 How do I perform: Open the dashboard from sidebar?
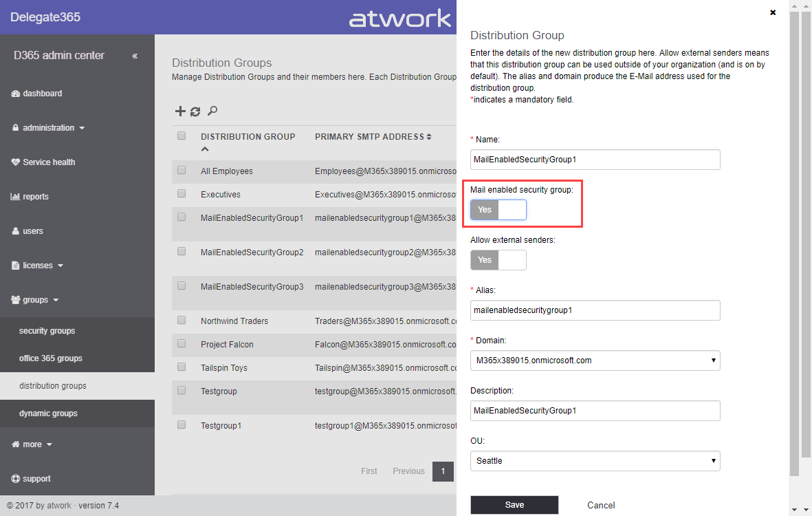[x=42, y=94]
